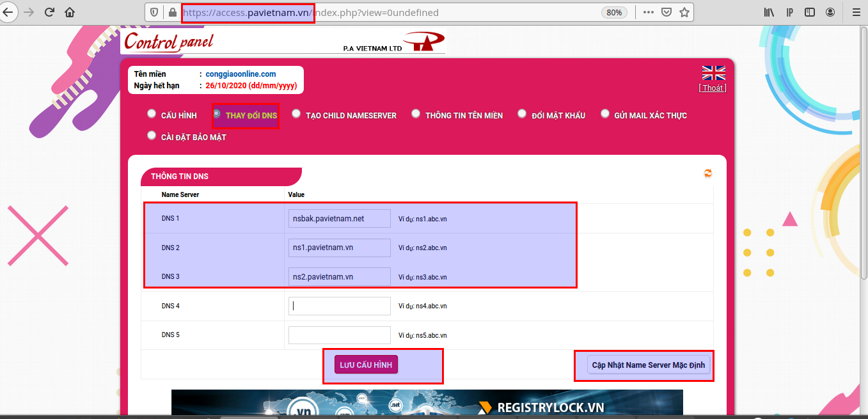Save page to Pocket icon
868x419 pixels.
coord(666,12)
